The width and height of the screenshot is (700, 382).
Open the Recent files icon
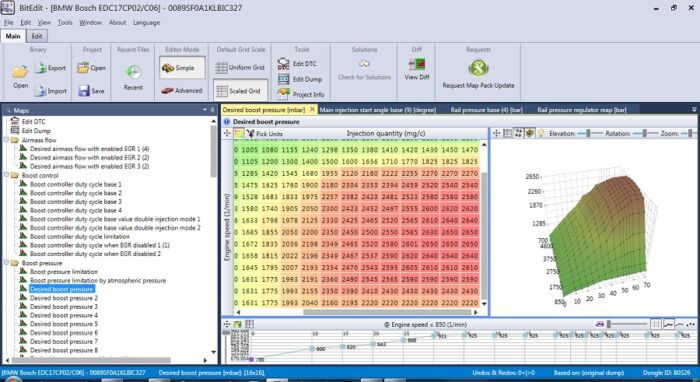pyautogui.click(x=133, y=72)
